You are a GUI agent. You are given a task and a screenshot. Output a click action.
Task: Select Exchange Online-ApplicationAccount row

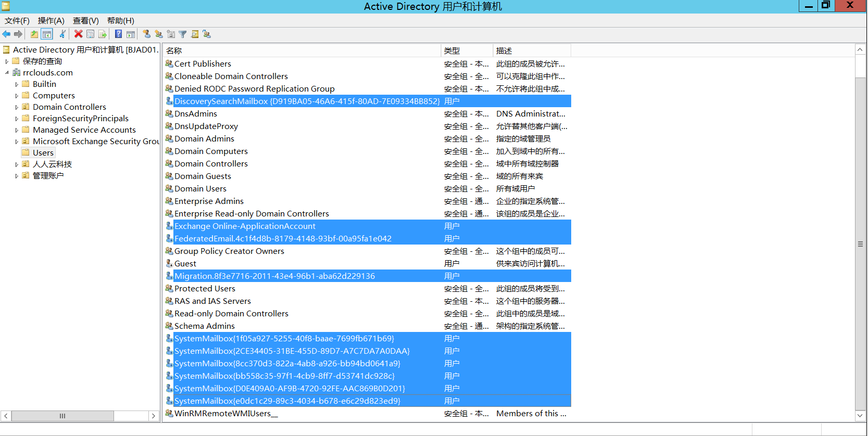point(368,226)
